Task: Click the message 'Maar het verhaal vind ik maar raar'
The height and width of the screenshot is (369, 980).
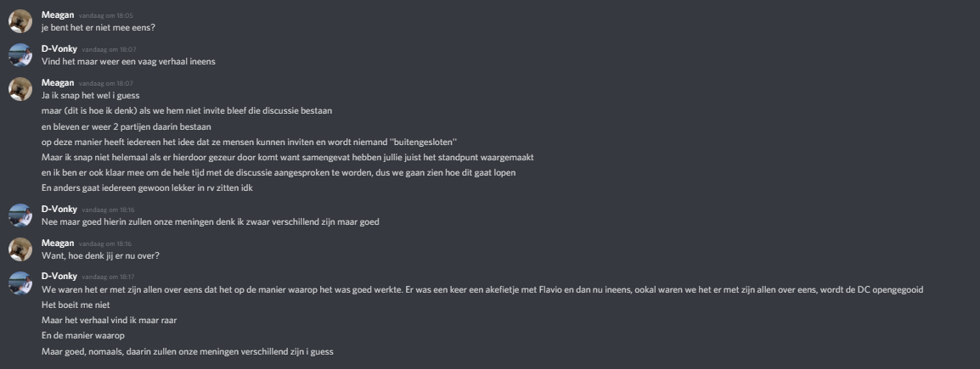Action: 99,320
